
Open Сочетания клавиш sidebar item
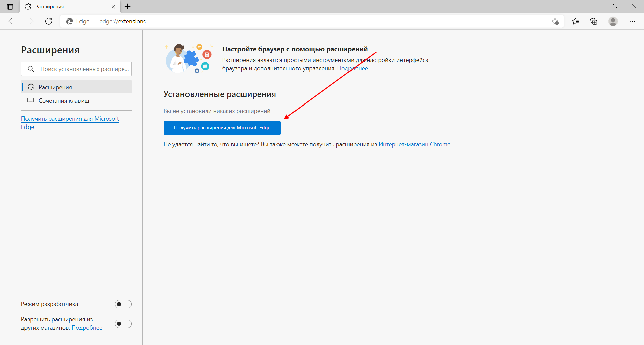(x=77, y=100)
